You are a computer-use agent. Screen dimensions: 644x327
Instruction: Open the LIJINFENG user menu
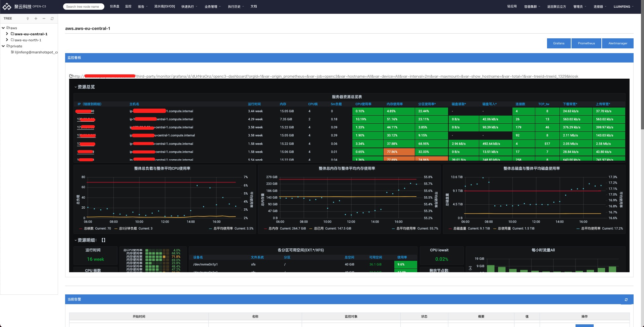624,6
